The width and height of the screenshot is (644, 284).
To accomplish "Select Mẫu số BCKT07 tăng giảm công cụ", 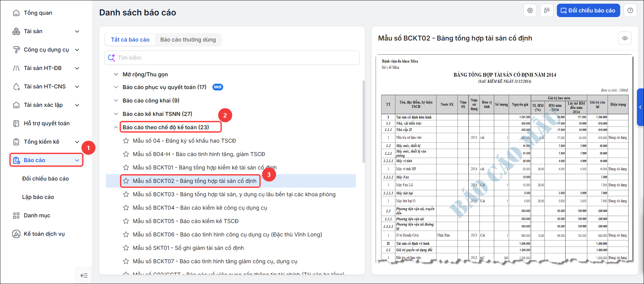I will point(215,261).
